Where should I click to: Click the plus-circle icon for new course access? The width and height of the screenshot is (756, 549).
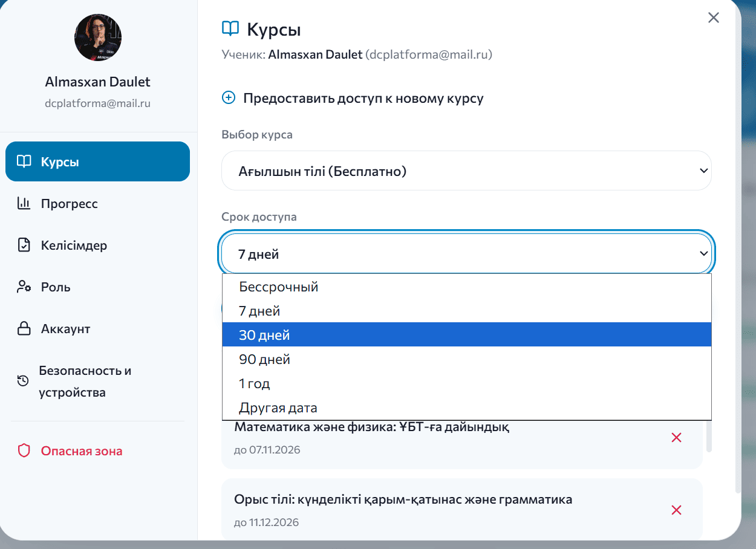pos(229,98)
